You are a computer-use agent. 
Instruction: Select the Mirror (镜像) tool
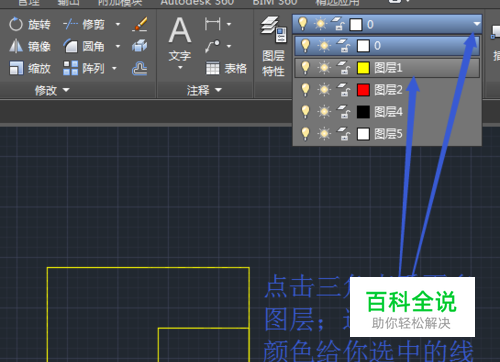(x=29, y=46)
